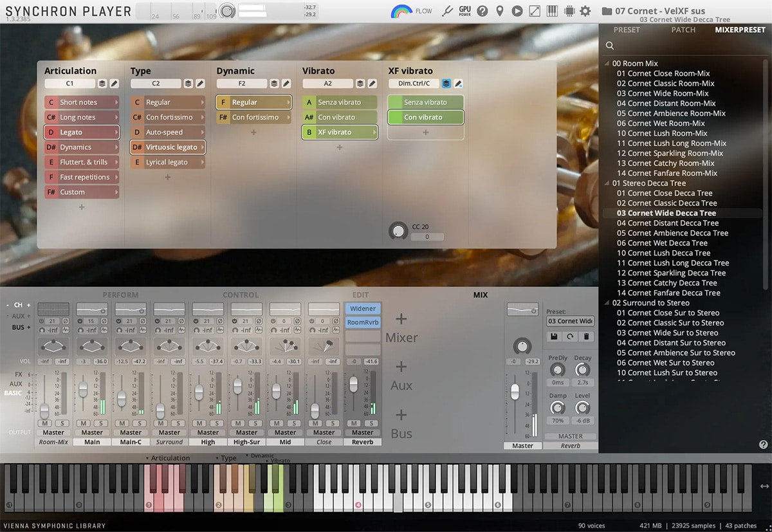Adjust the Main channel volume fader
Viewport: 772px width, 532px height.
point(84,389)
